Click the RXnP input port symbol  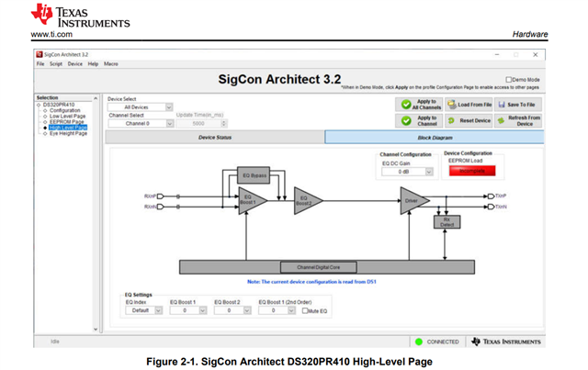click(x=161, y=196)
